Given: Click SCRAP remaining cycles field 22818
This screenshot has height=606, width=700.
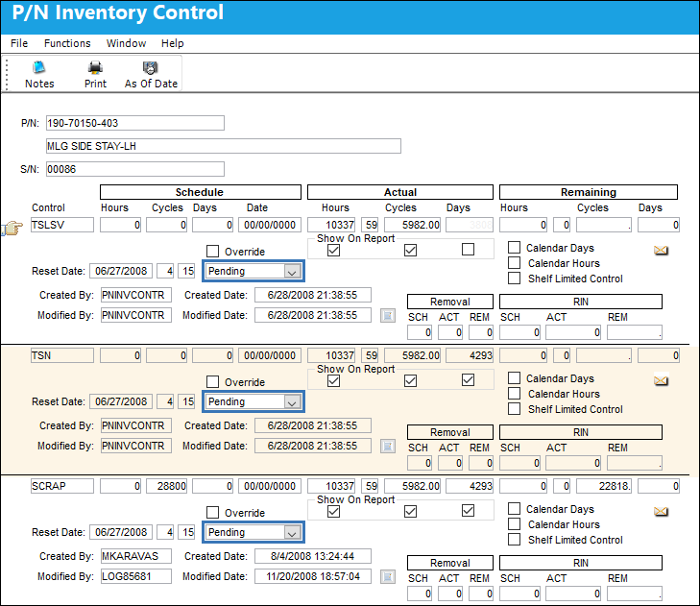Looking at the screenshot, I should click(x=604, y=486).
